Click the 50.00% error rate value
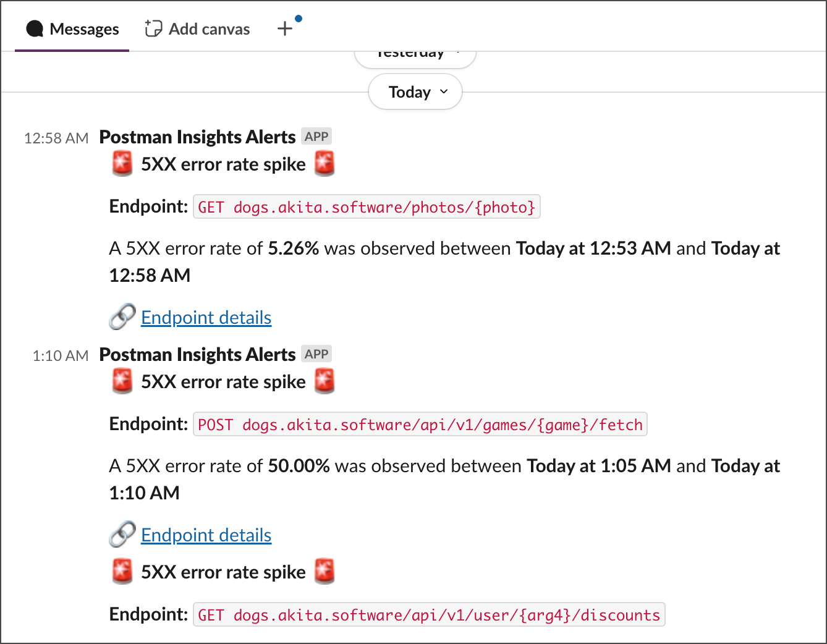 pyautogui.click(x=299, y=466)
